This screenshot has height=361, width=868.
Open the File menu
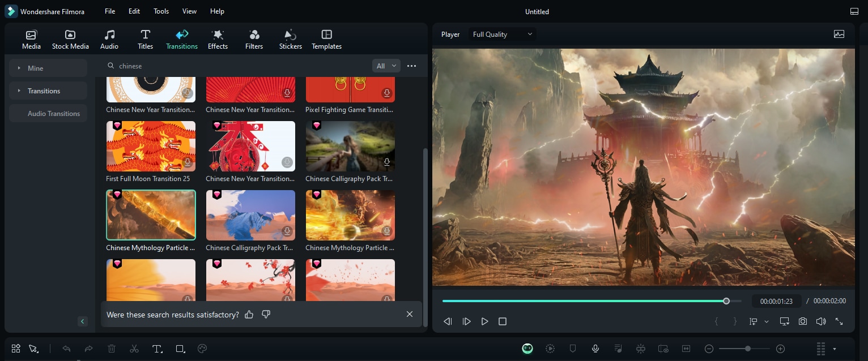(109, 11)
